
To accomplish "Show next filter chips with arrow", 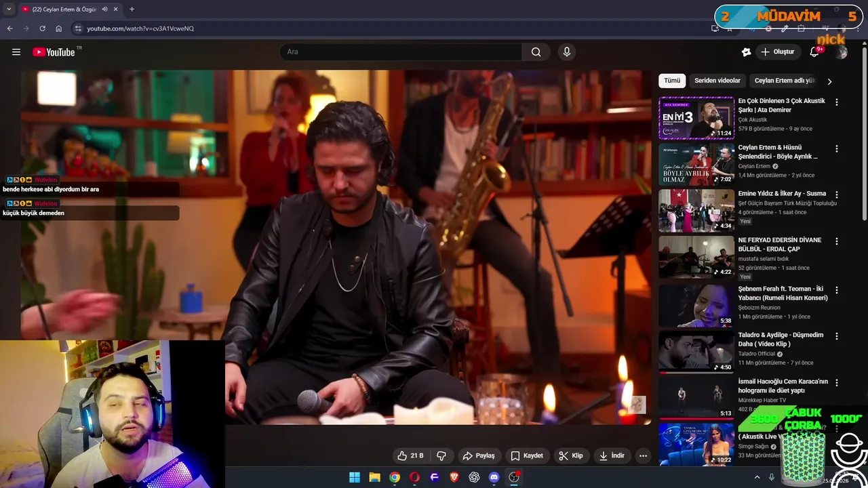I will coord(829,81).
